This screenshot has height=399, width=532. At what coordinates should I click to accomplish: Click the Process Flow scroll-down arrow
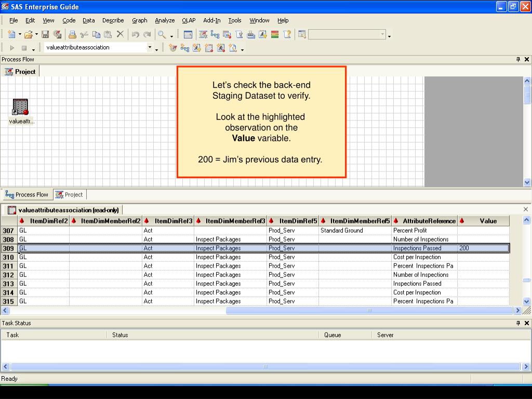pyautogui.click(x=527, y=182)
